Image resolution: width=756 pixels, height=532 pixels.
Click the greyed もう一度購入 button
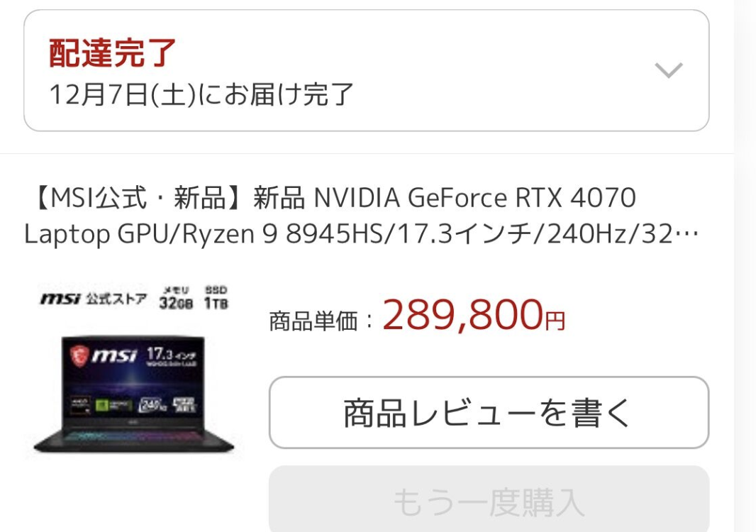click(489, 499)
